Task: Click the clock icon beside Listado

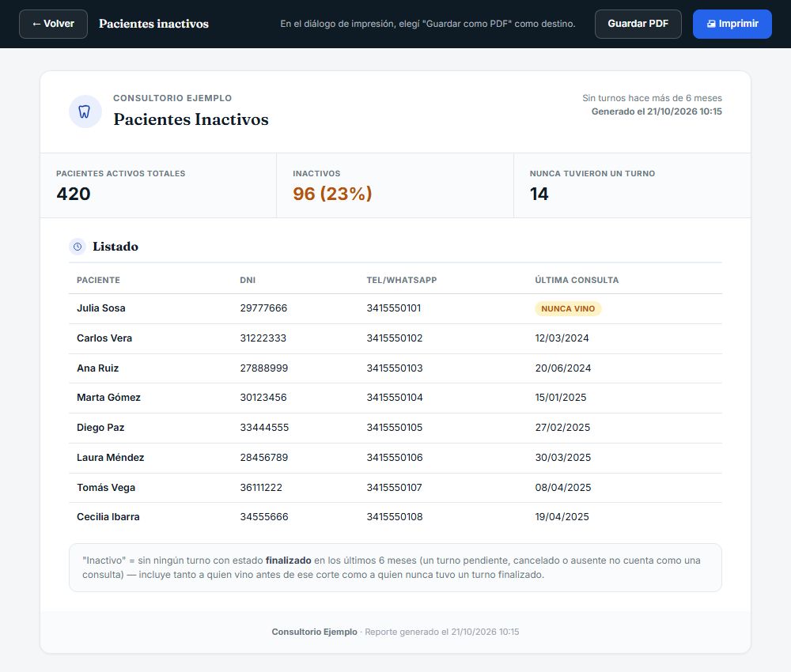Action: [x=78, y=247]
